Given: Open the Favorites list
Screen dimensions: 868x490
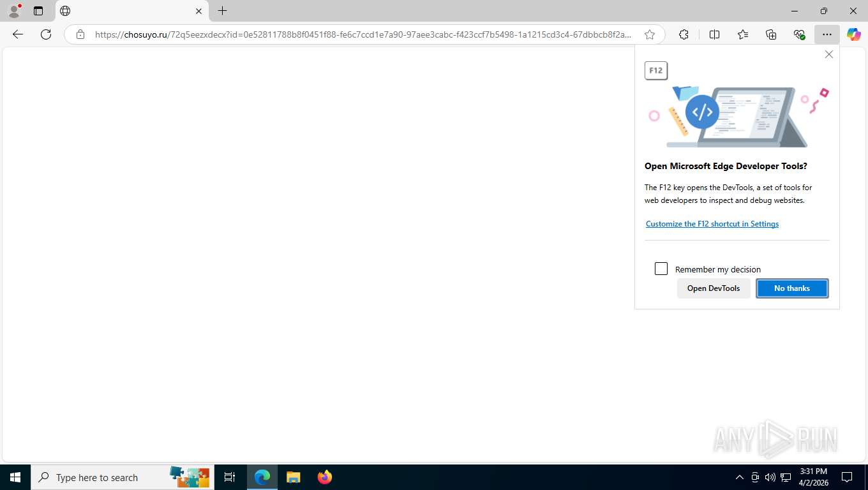Looking at the screenshot, I should tap(743, 34).
